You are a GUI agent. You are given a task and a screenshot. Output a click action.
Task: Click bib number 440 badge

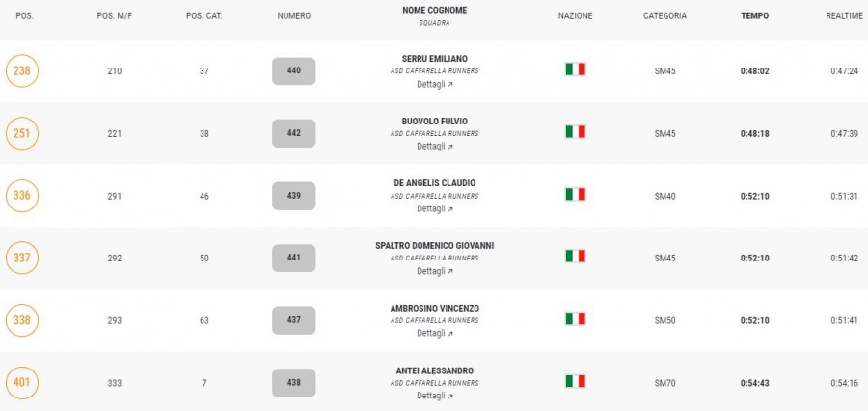[x=294, y=70]
